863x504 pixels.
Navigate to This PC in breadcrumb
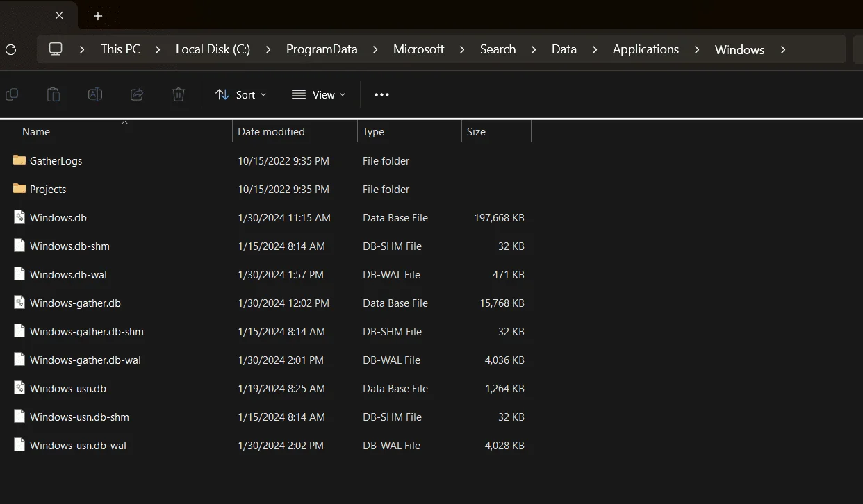click(120, 49)
